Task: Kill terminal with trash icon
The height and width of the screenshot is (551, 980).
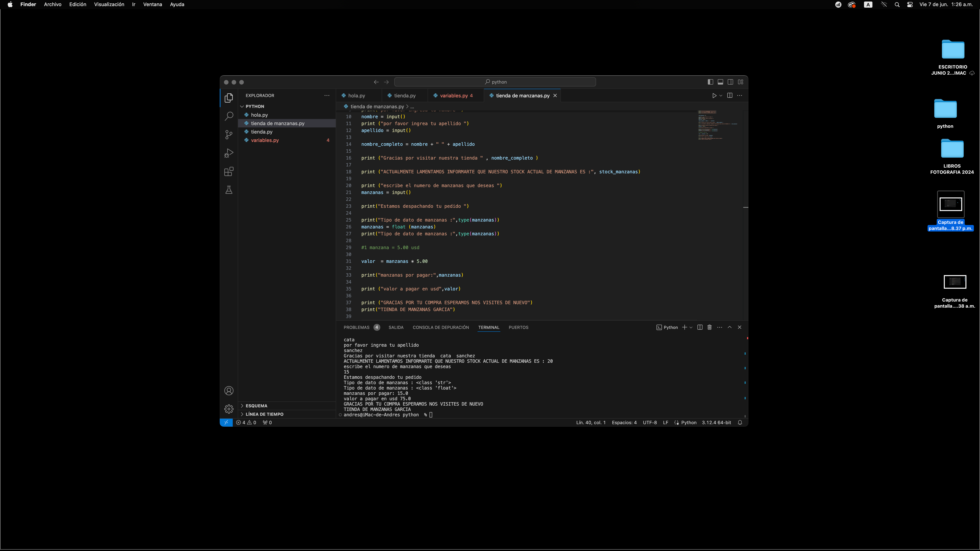Action: point(710,327)
